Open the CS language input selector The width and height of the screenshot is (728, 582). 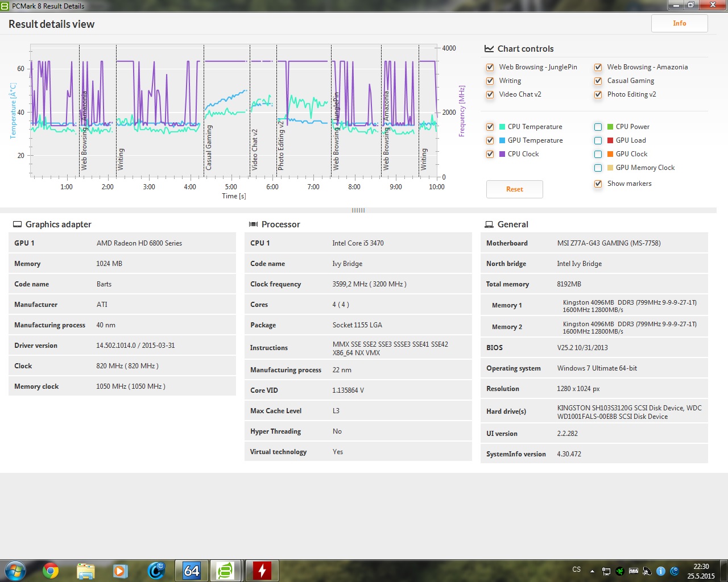coord(576,569)
